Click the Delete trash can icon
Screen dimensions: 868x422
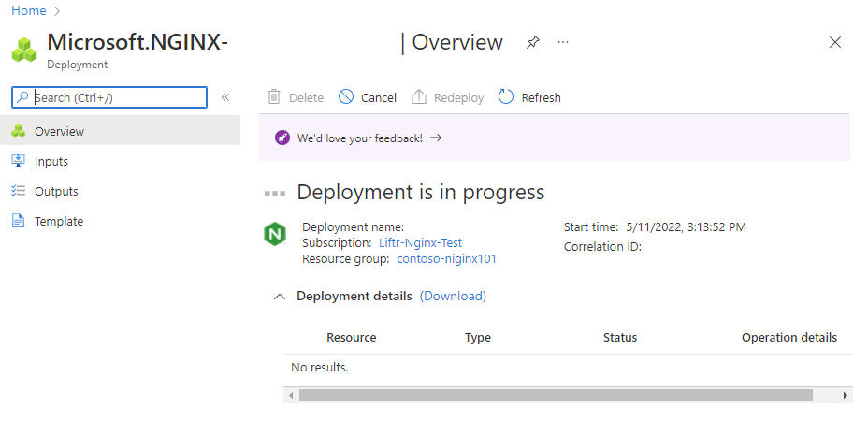point(274,97)
